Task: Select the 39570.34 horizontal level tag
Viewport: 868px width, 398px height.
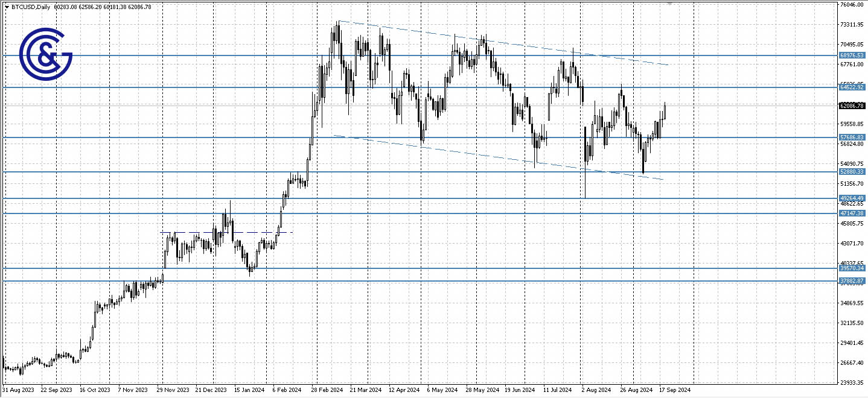Action: click(852, 268)
